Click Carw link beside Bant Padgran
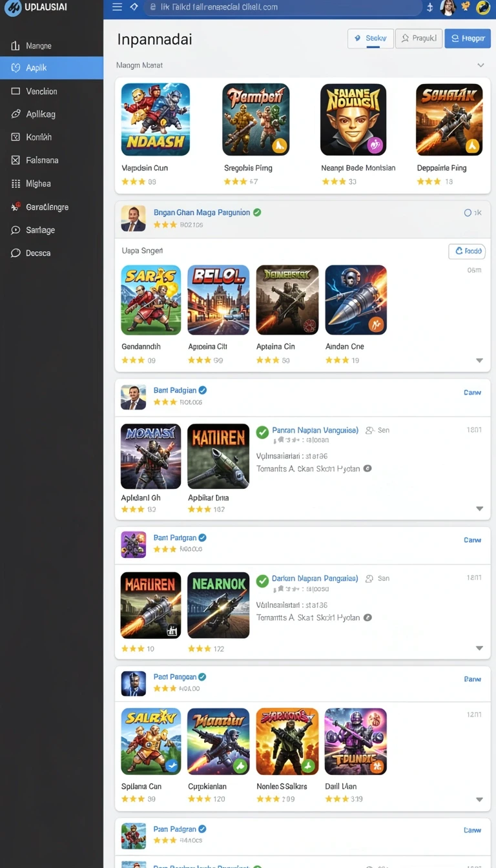496x868 pixels. (x=472, y=540)
